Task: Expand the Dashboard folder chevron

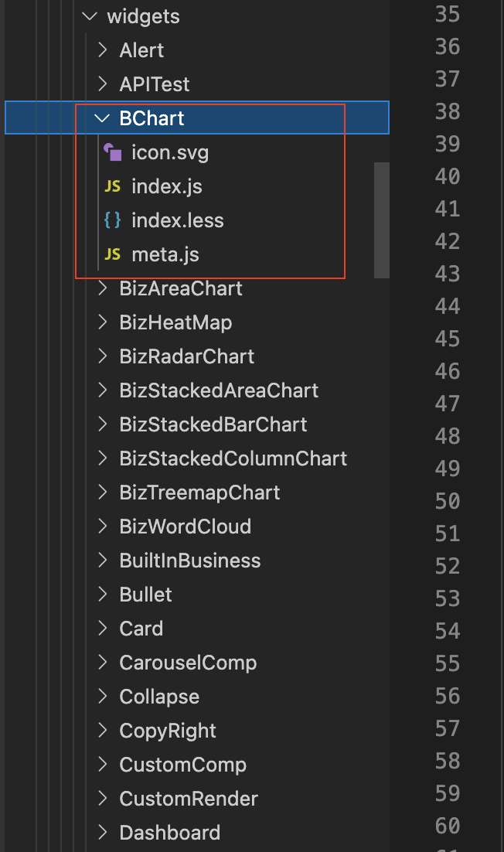Action: coord(102,833)
